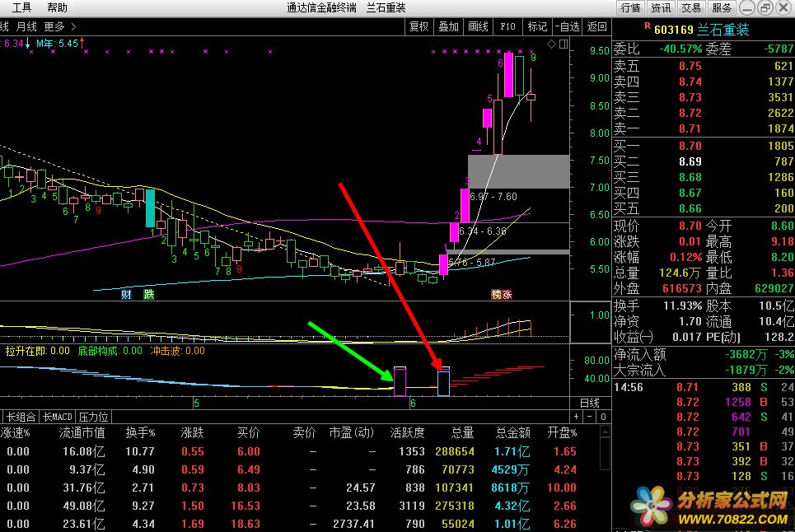795x532 pixels.
Task: Click 净流入额 row
Action: tap(704, 354)
